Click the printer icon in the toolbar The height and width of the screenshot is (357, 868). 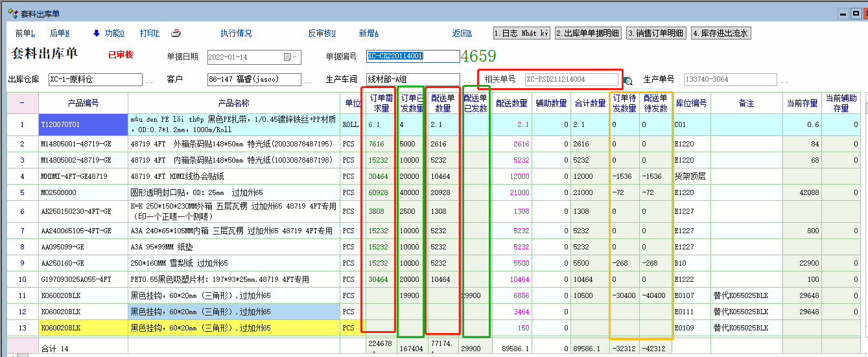(x=176, y=34)
